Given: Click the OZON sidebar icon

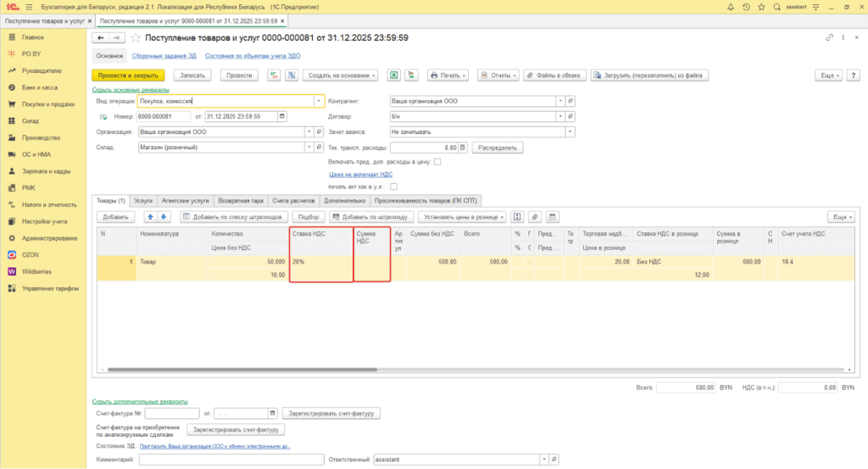Looking at the screenshot, I should tap(12, 254).
